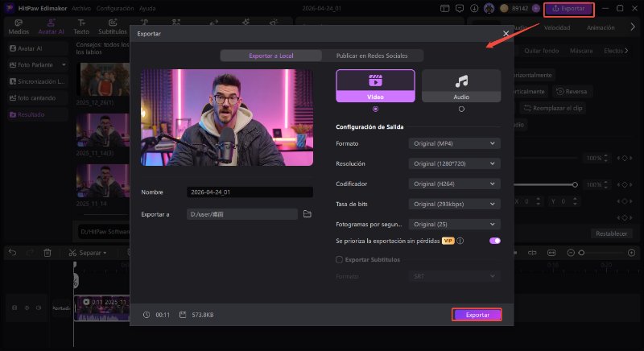Click the info icon next to VIP badge

tap(460, 241)
